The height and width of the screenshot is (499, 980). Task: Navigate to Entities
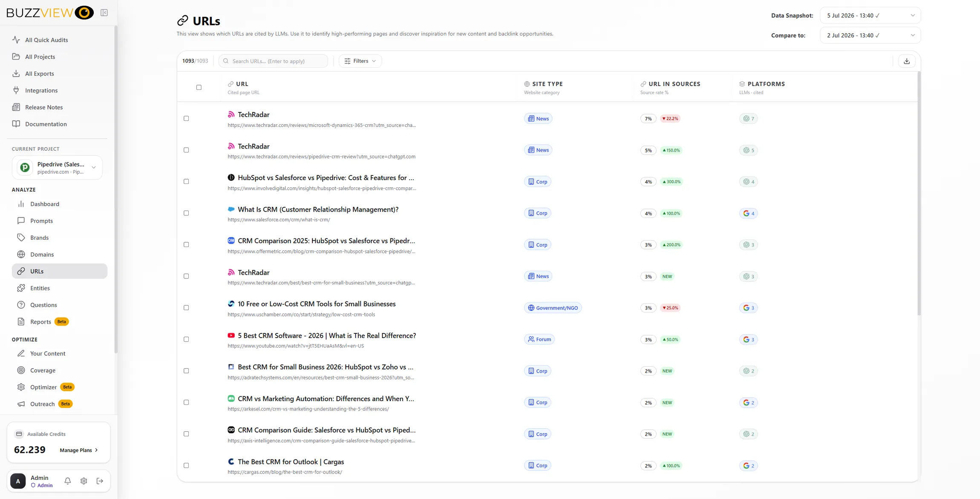(x=60, y=288)
